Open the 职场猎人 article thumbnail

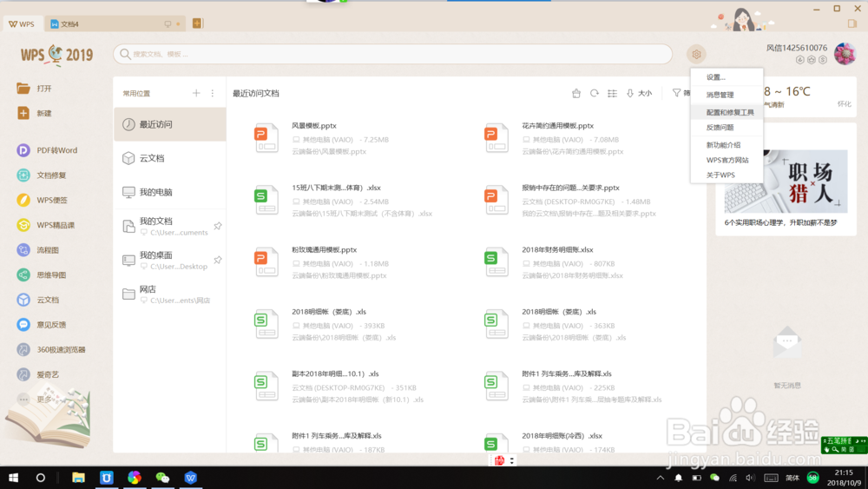point(786,181)
